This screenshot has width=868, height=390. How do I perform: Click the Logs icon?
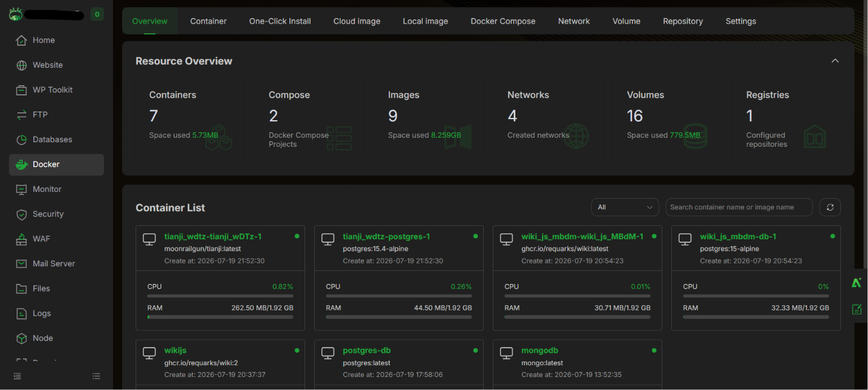[x=21, y=313]
